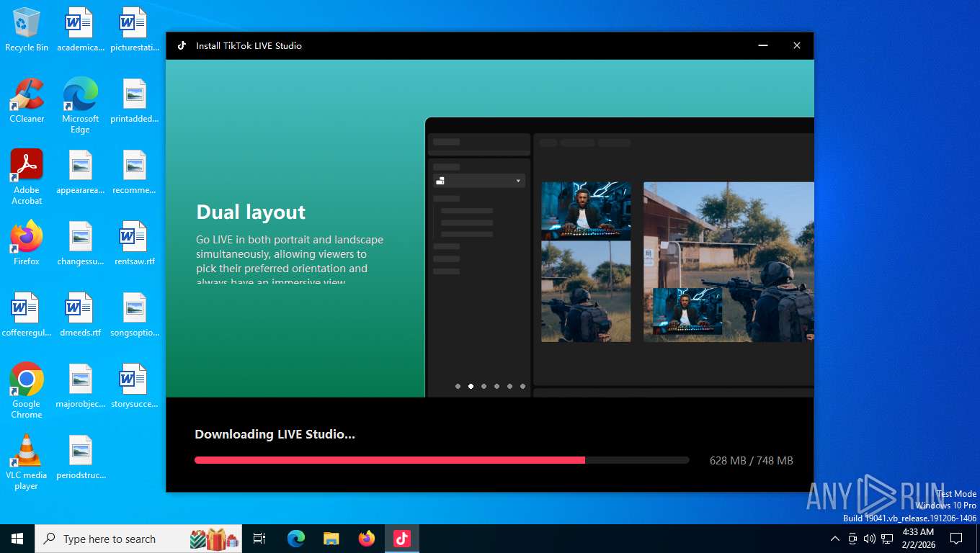
Task: Select the printadded... image file icon
Action: tap(134, 101)
